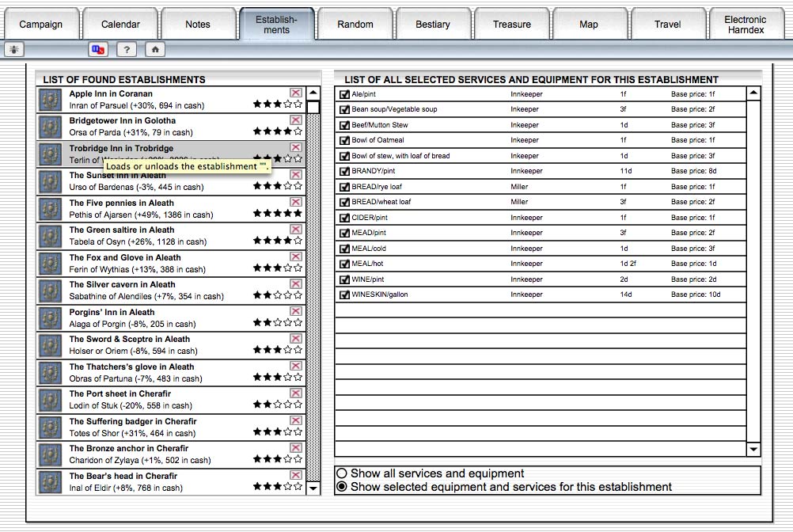Image resolution: width=793 pixels, height=532 pixels.
Task: Select The Suffering badger in Cherafir entry
Action: (171, 427)
